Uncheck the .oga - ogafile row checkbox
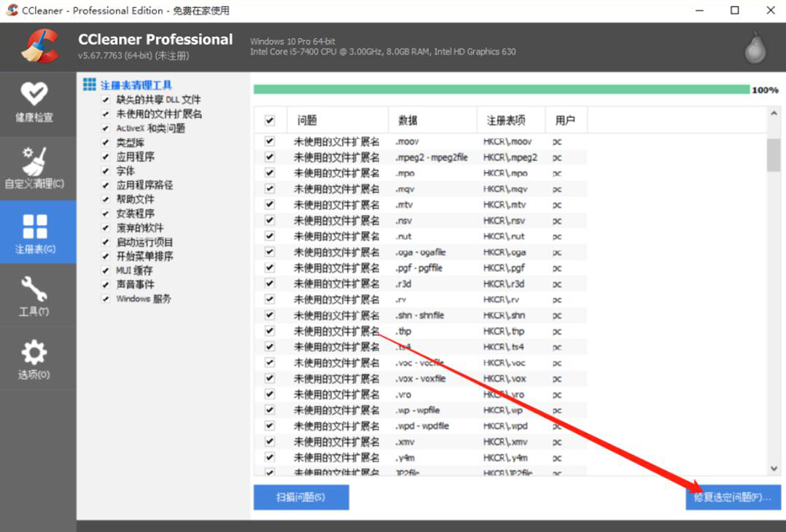This screenshot has width=786, height=532. [x=270, y=252]
